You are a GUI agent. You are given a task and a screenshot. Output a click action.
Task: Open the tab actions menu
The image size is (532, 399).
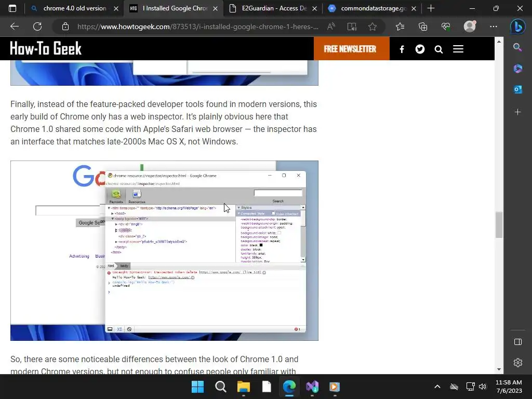pyautogui.click(x=12, y=8)
